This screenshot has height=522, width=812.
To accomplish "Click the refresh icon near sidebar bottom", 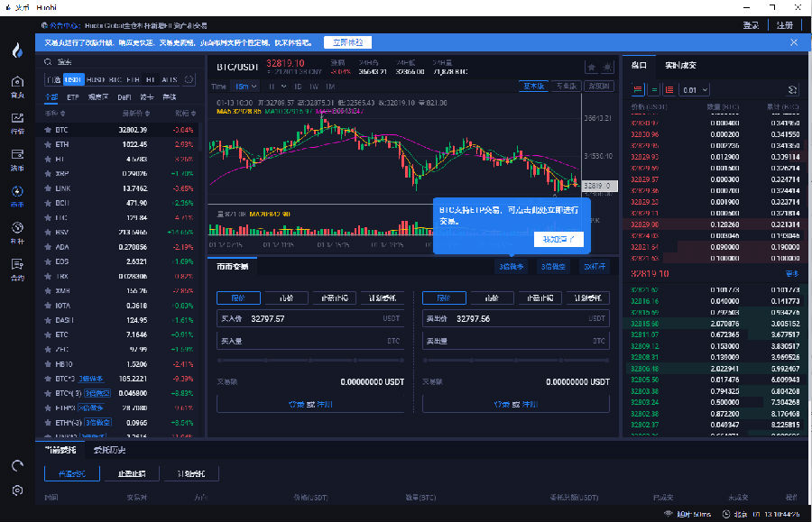I will click(18, 465).
